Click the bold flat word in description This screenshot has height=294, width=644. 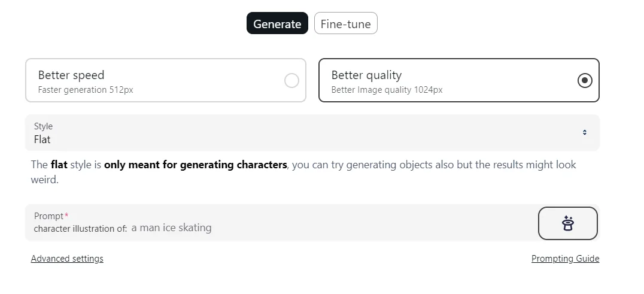pyautogui.click(x=59, y=165)
